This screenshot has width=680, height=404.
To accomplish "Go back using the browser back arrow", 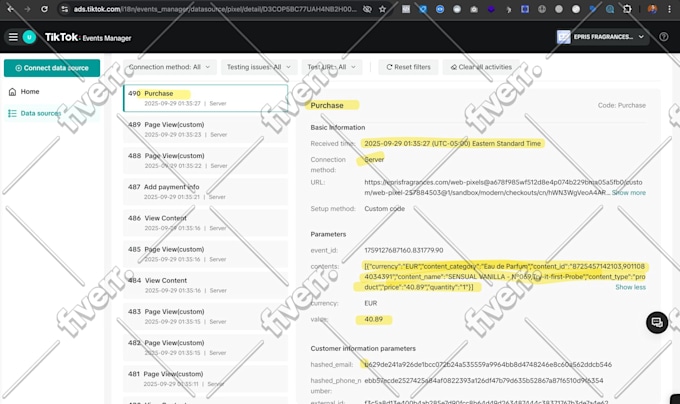I will [x=10, y=9].
